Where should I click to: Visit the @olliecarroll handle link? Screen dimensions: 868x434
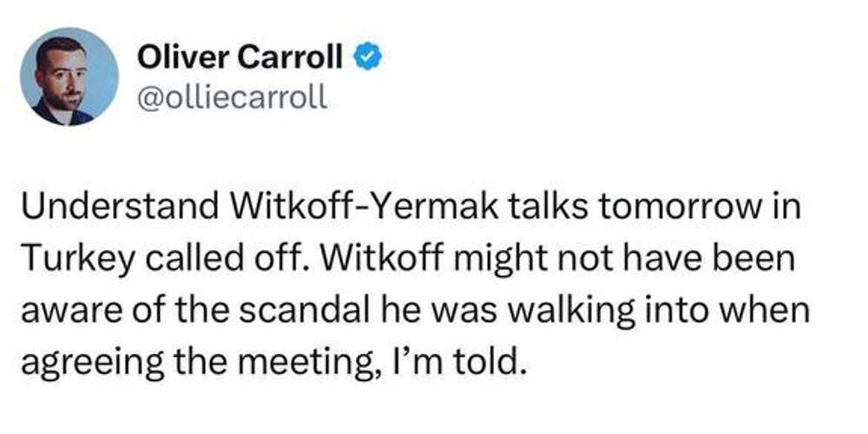(233, 95)
